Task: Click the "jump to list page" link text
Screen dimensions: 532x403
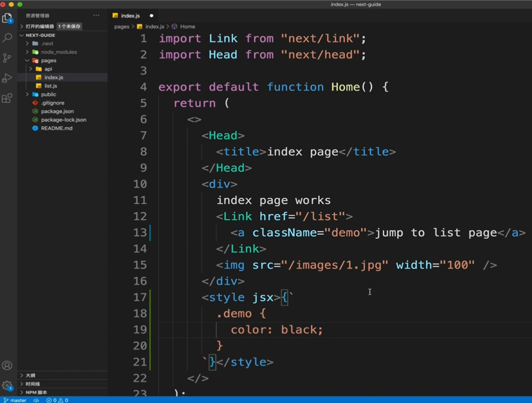Action: pyautogui.click(x=436, y=232)
